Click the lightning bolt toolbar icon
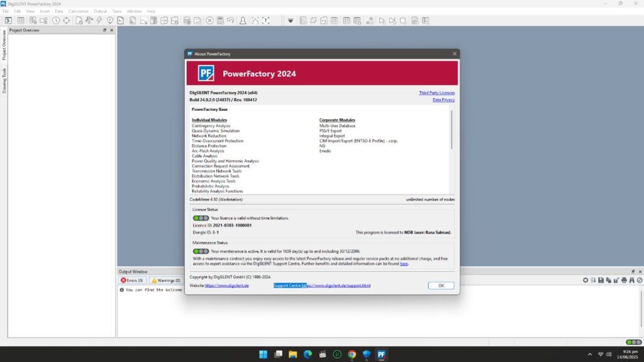Screen dimensions: 644x362 [x=99, y=21]
